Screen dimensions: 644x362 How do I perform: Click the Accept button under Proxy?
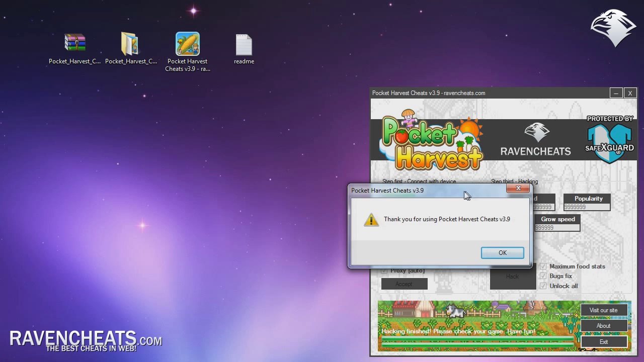404,284
